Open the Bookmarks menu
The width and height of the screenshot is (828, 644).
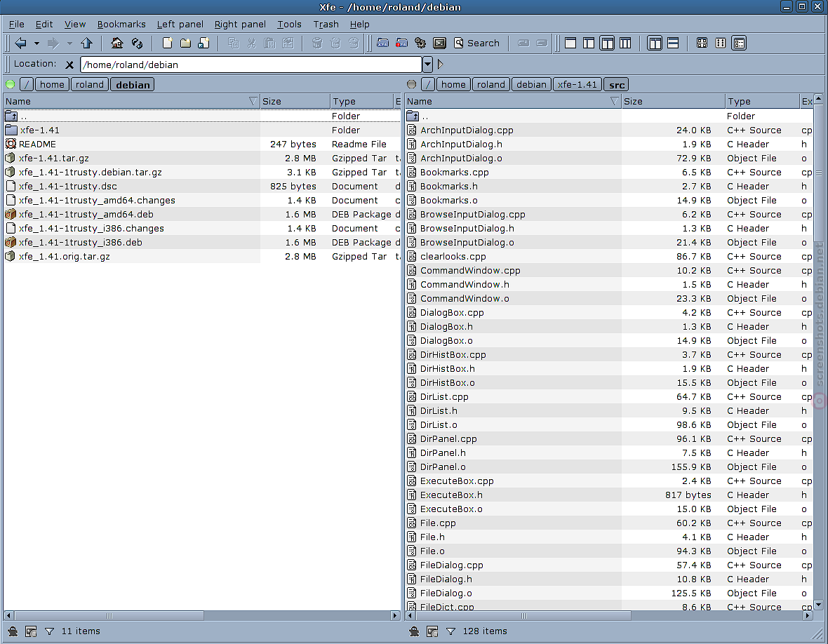click(121, 25)
